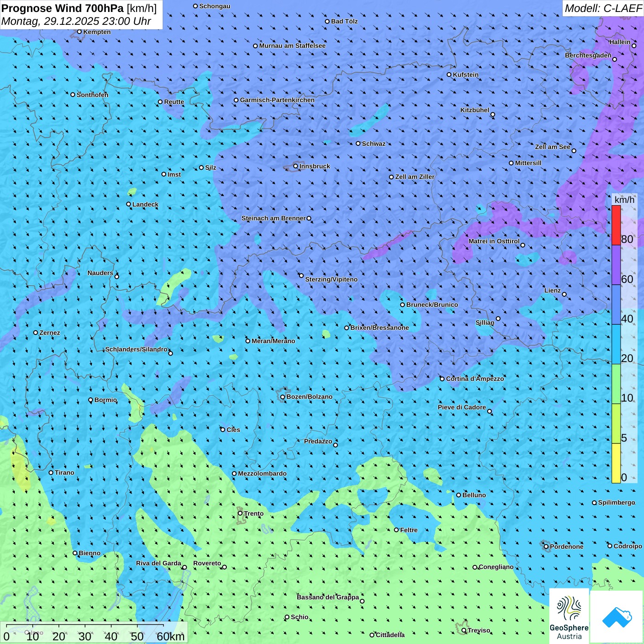Click the Kitzbühel city label
The width and height of the screenshot is (644, 644).
tap(475, 110)
